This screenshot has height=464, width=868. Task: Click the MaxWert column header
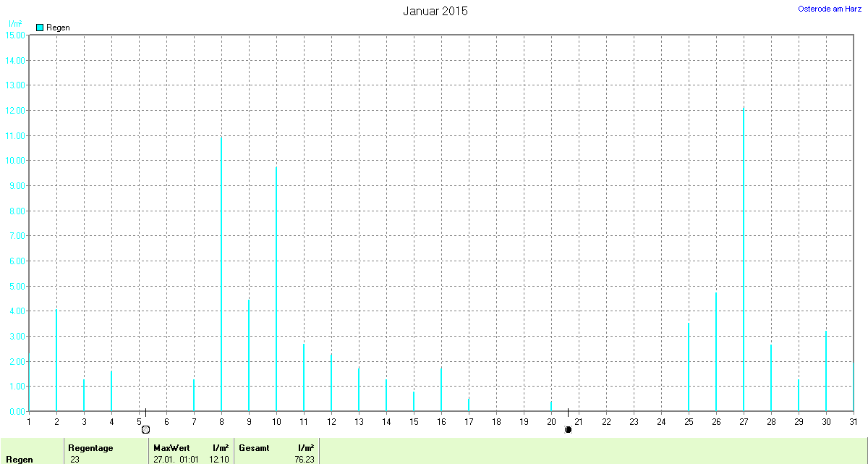pyautogui.click(x=171, y=448)
